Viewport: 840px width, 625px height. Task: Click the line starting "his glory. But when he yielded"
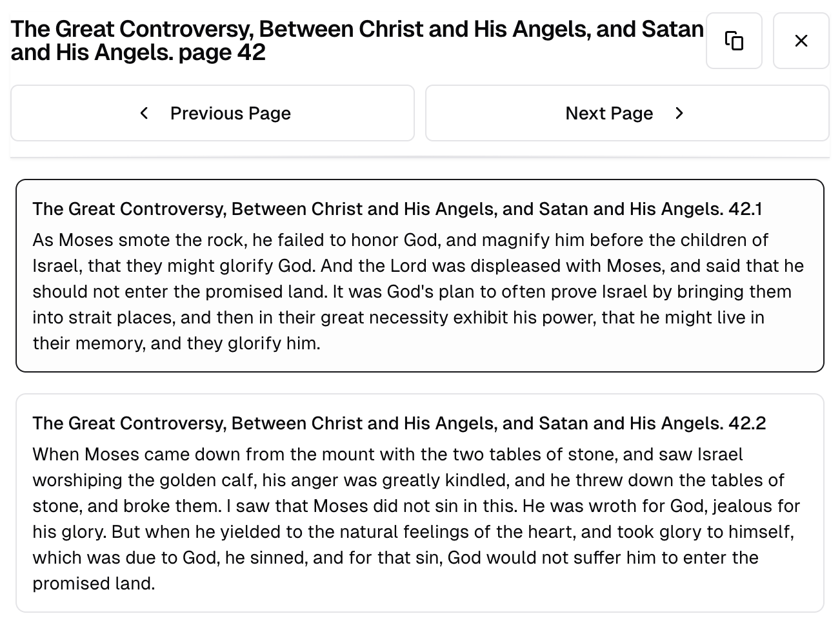413,532
